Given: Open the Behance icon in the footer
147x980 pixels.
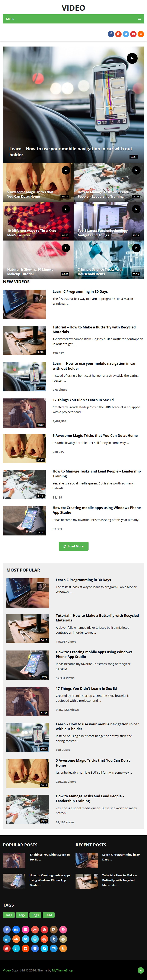Looking at the screenshot, I should pyautogui.click(x=16, y=929).
